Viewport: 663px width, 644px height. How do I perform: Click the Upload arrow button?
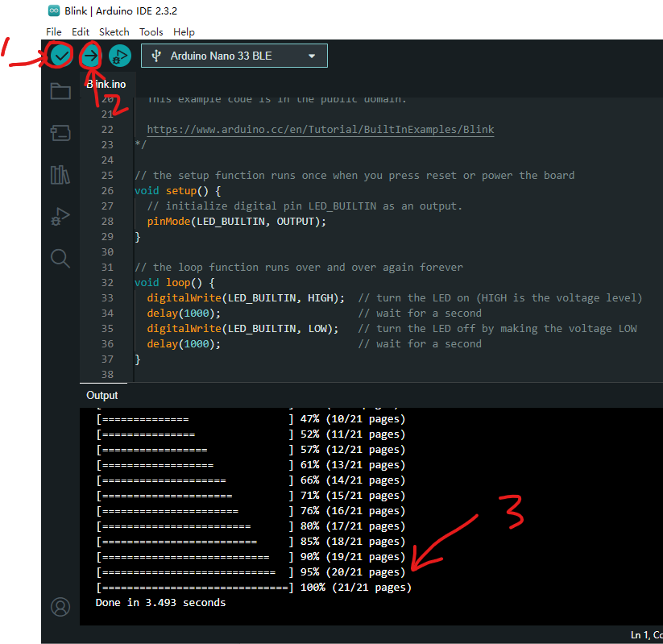pyautogui.click(x=90, y=56)
